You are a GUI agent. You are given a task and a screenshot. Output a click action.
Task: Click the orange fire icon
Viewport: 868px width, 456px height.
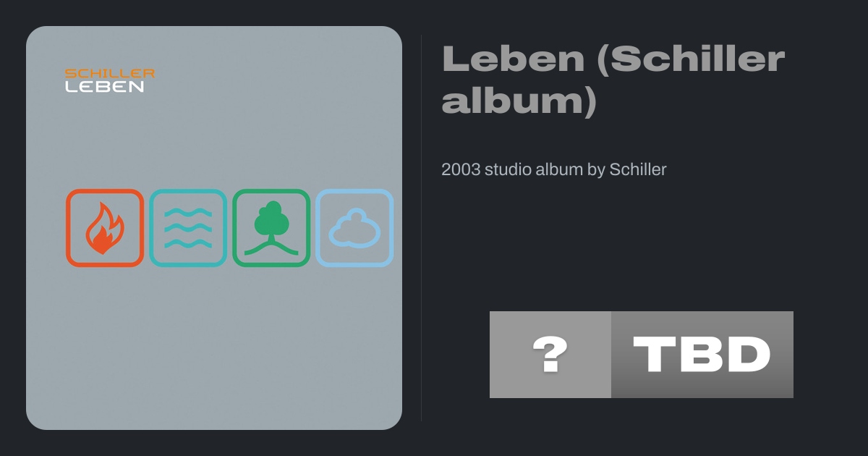[105, 228]
